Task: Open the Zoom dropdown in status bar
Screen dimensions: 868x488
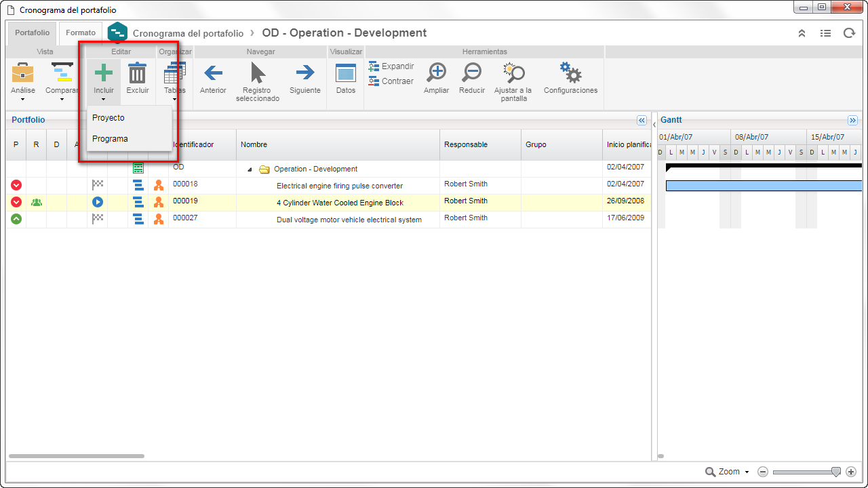Action: (x=728, y=472)
